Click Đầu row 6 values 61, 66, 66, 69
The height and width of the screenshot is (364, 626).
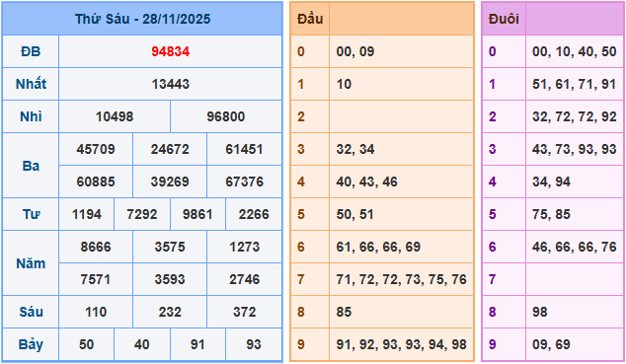click(x=378, y=247)
